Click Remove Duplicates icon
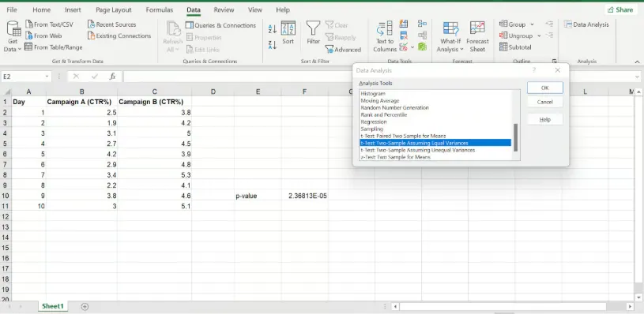 [404, 36]
